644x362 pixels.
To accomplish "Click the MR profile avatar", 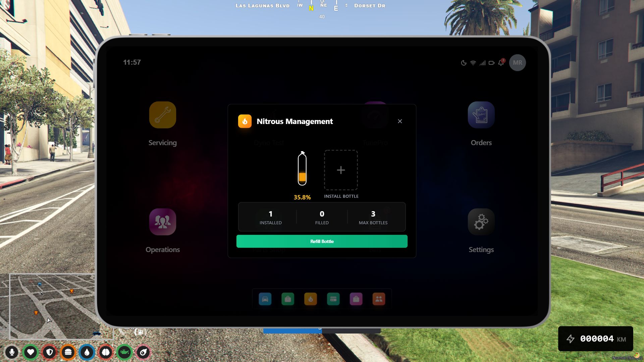I will click(x=517, y=63).
